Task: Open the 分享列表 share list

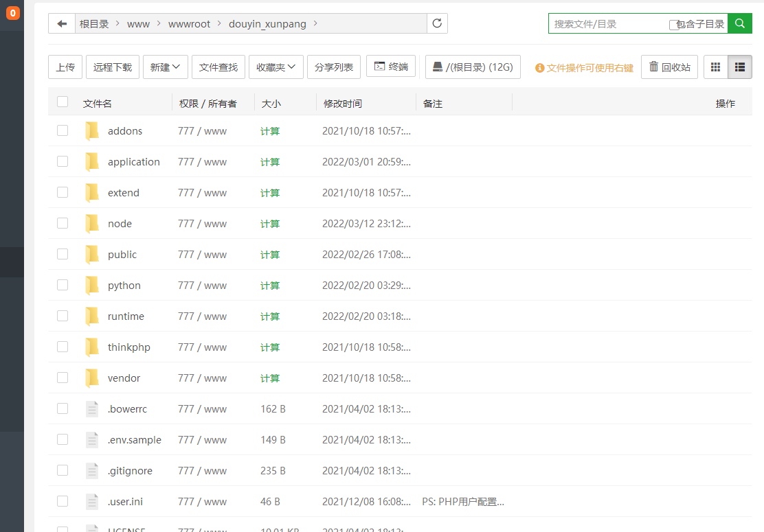Action: [x=334, y=67]
